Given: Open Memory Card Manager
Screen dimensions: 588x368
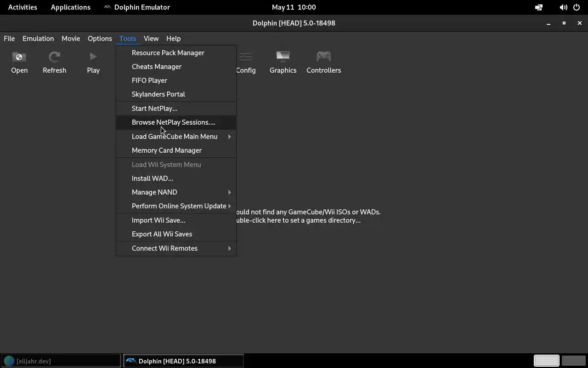Looking at the screenshot, I should click(x=176, y=150).
